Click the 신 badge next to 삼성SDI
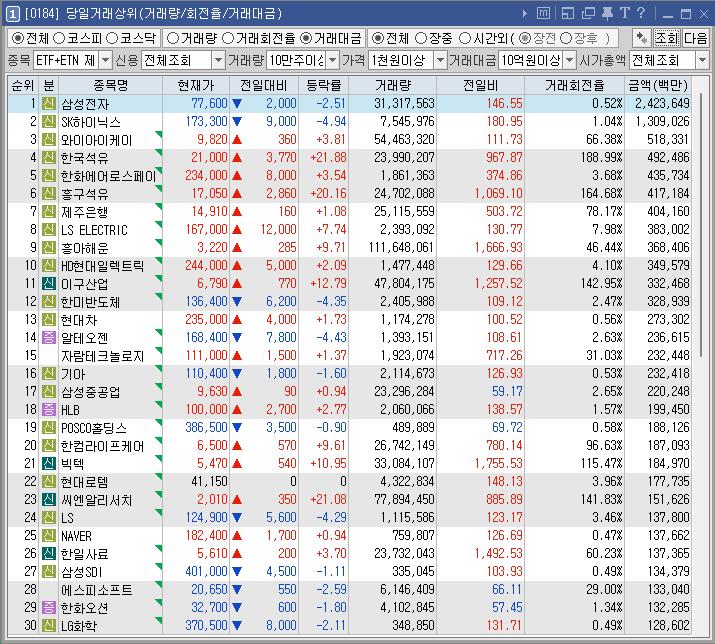The image size is (715, 644). click(x=49, y=571)
